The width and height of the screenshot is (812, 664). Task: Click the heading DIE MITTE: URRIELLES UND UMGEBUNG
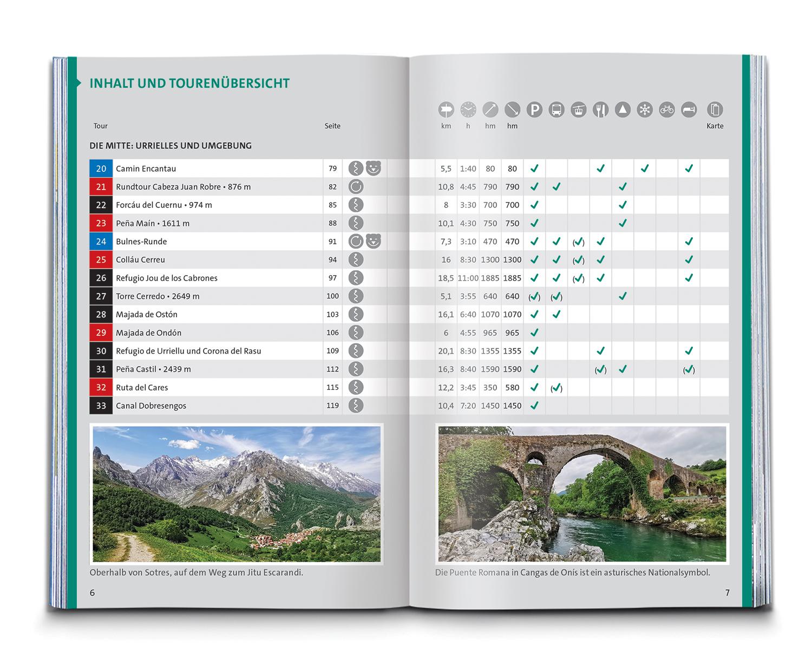(x=171, y=146)
